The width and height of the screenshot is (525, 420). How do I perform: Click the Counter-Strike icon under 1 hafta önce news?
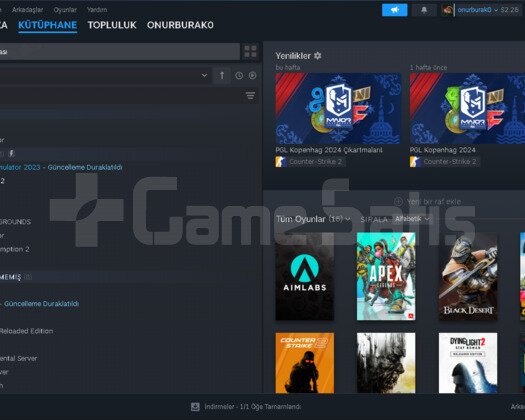click(x=415, y=162)
